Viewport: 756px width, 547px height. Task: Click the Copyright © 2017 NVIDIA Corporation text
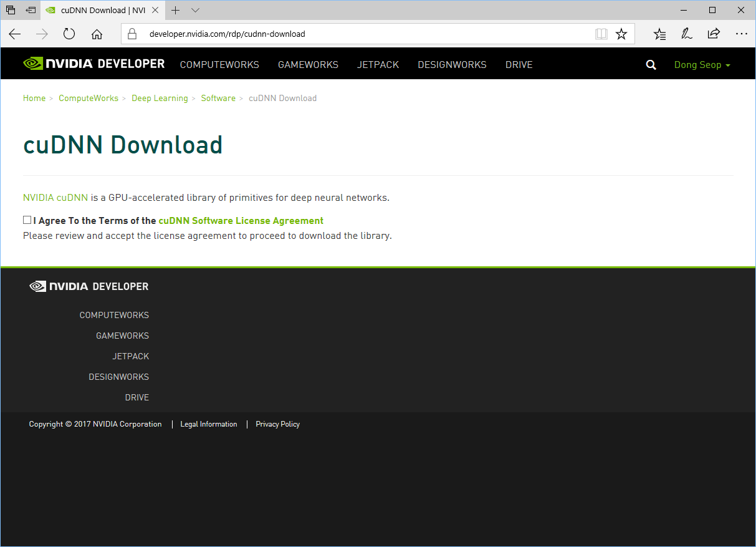95,424
